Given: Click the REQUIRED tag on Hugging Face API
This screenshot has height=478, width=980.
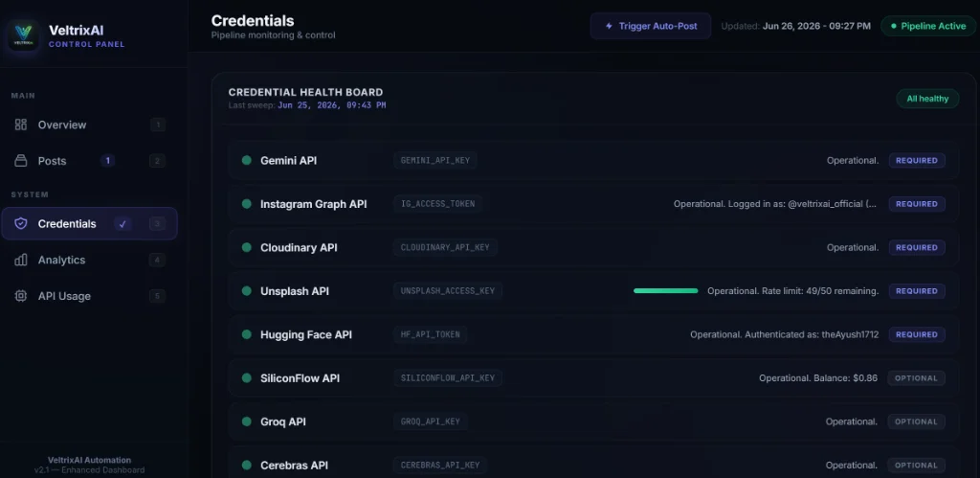Looking at the screenshot, I should click(x=917, y=334).
